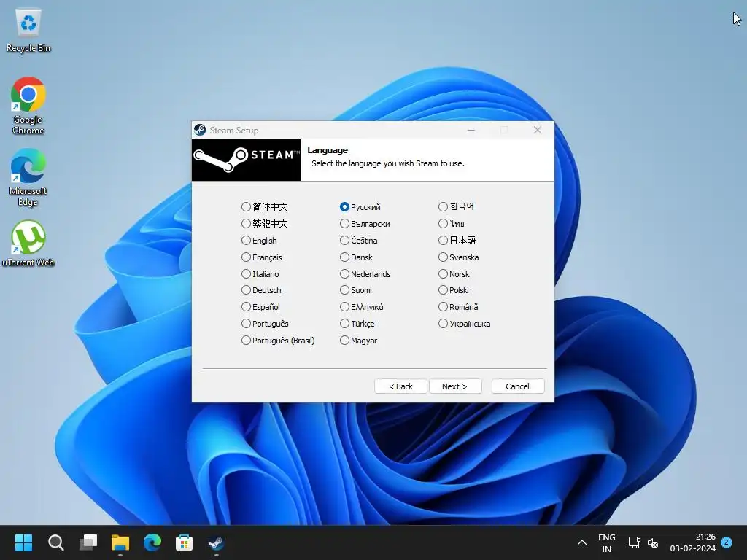Click the Steam icon in the taskbar

216,542
